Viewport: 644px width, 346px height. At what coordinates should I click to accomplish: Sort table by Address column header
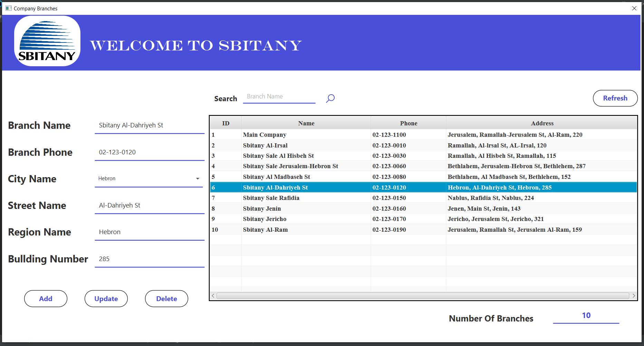click(542, 123)
